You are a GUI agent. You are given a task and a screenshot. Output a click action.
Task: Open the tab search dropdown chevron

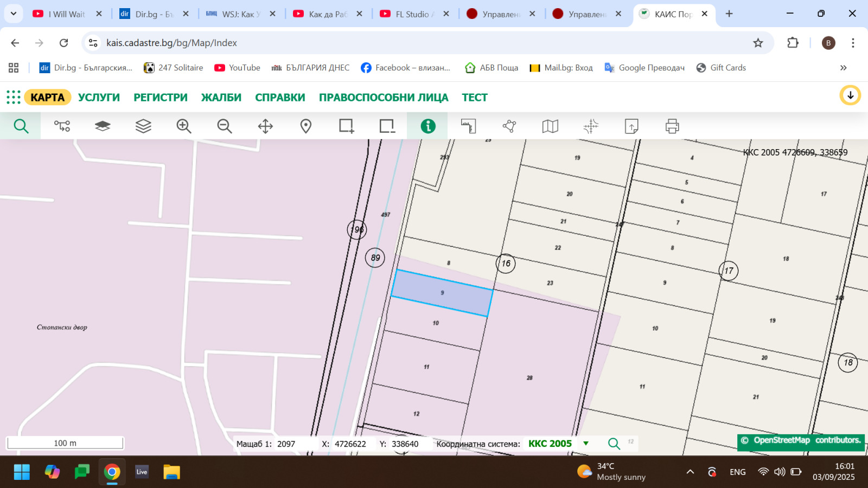[x=14, y=14]
